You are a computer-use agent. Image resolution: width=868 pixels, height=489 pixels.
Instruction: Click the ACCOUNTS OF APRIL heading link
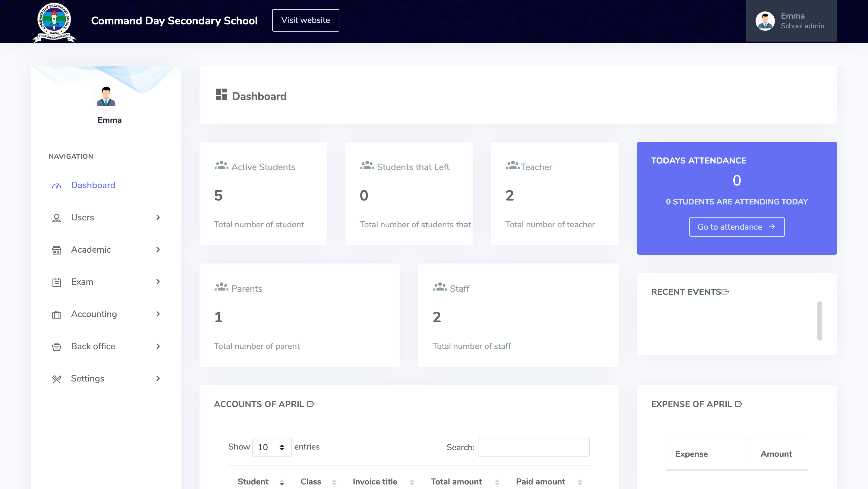(264, 404)
